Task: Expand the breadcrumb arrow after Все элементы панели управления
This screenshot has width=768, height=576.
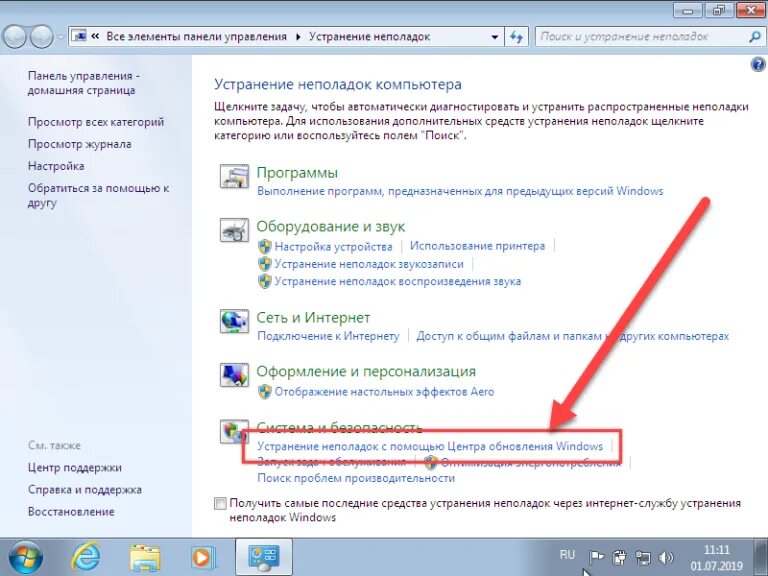Action: (x=298, y=37)
